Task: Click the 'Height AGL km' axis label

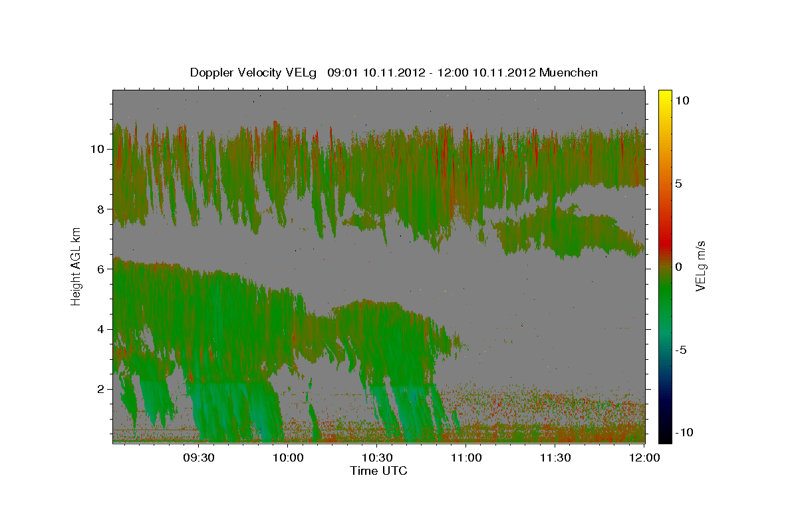Action: pyautogui.click(x=76, y=266)
